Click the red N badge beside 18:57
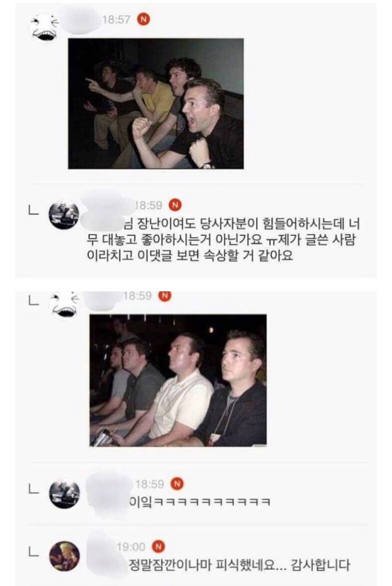 pyautogui.click(x=144, y=19)
